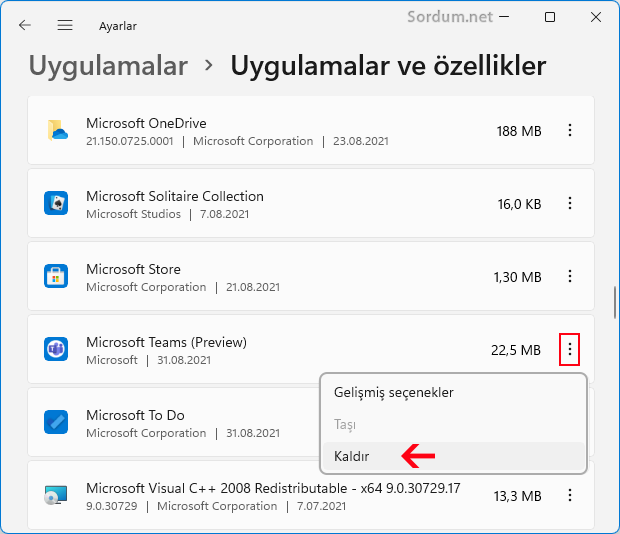620x534 pixels.
Task: Open more options for Visual C++ 2008 Redistributable
Action: [570, 495]
